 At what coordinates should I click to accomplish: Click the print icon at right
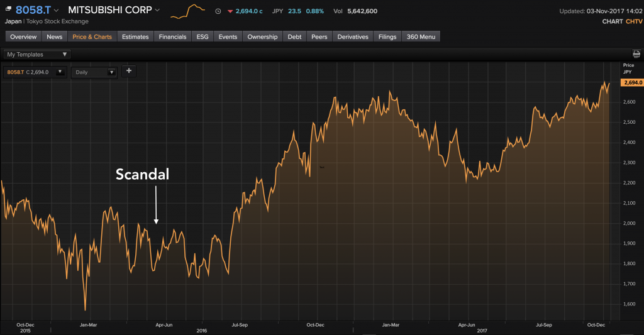636,54
